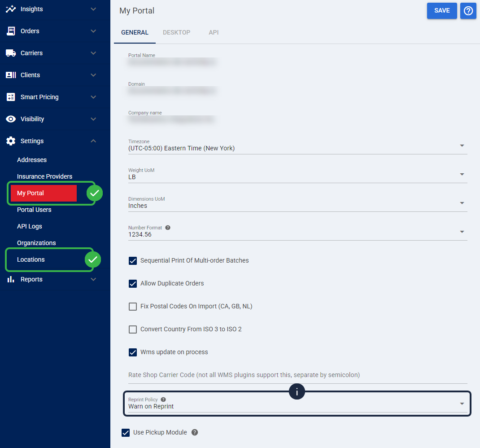Enable Fix Postal Codes On Import
480x448 pixels.
132,307
